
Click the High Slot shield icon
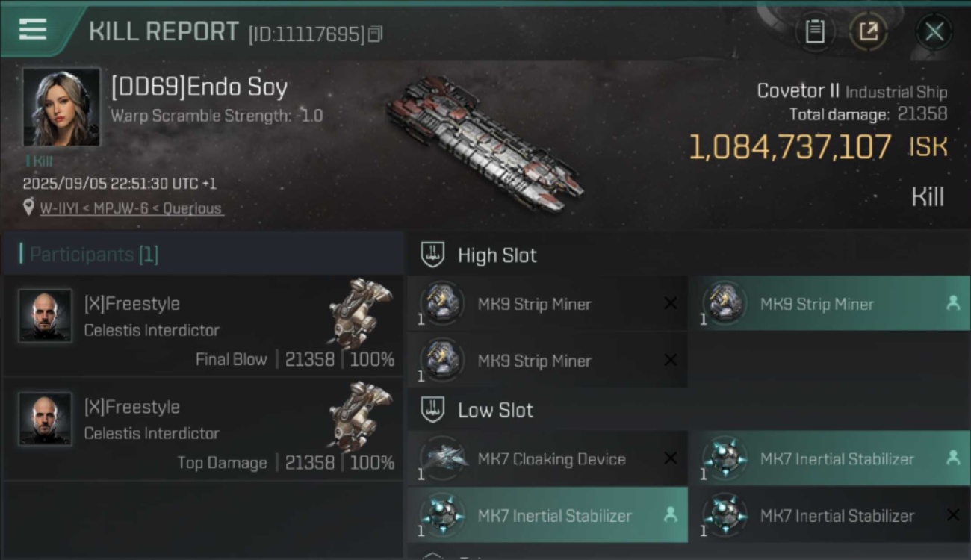(x=433, y=255)
